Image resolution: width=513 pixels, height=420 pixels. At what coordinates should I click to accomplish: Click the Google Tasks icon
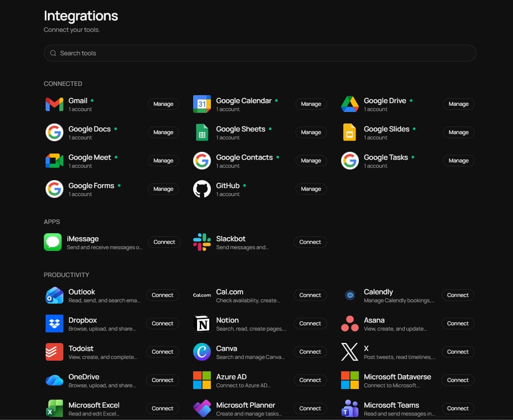pyautogui.click(x=350, y=161)
